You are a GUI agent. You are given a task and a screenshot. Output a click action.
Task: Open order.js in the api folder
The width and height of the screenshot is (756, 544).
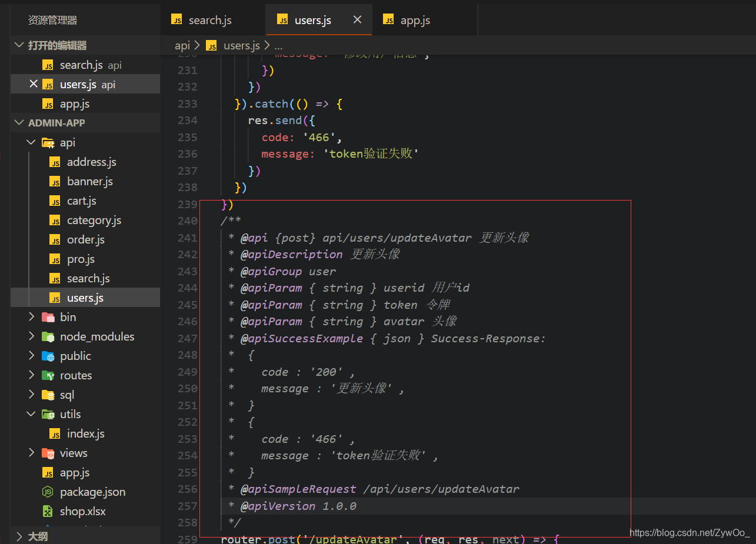pyautogui.click(x=86, y=239)
